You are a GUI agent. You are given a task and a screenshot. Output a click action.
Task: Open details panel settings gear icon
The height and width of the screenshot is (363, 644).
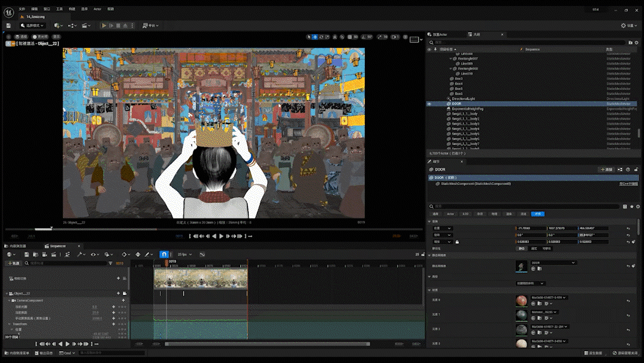(x=638, y=207)
